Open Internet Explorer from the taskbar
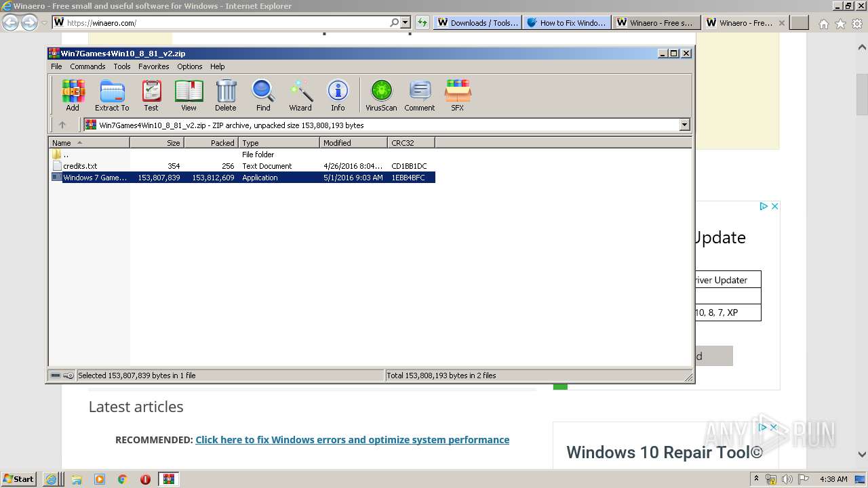 pos(51,479)
